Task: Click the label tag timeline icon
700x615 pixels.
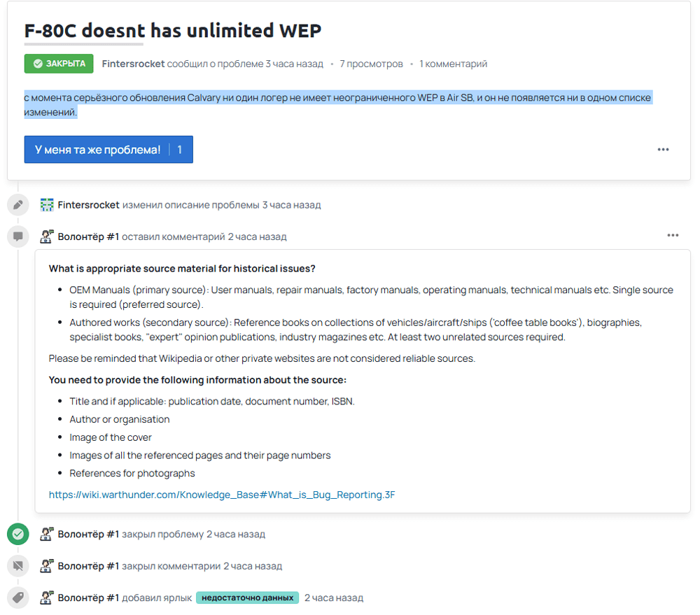Action: point(18,598)
